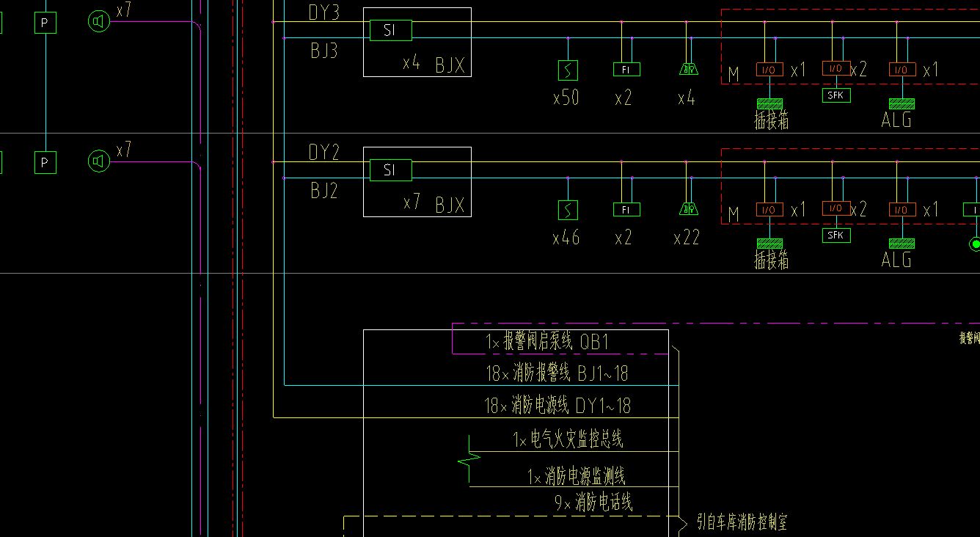
Task: Click the I/O module above ALG, BJ3 row
Action: [x=902, y=70]
